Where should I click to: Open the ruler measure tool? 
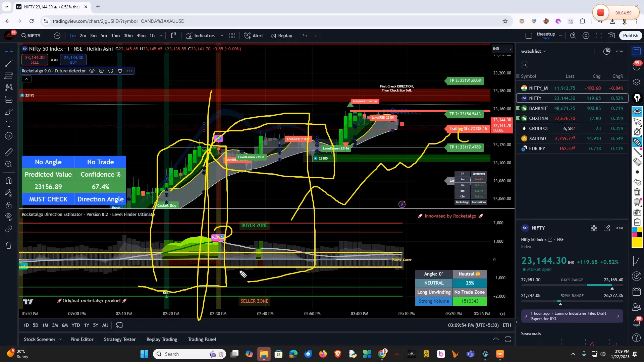9,152
